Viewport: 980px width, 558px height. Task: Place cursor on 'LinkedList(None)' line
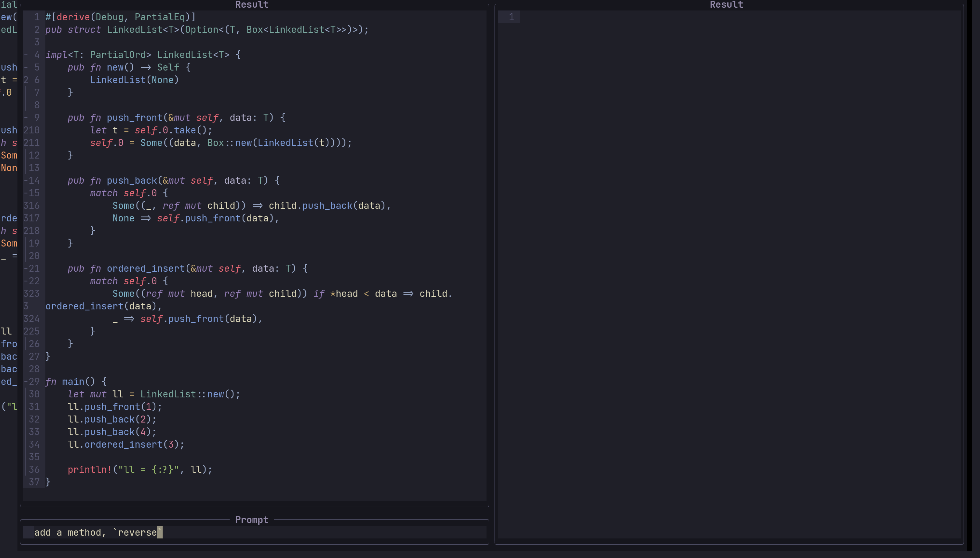[134, 80]
